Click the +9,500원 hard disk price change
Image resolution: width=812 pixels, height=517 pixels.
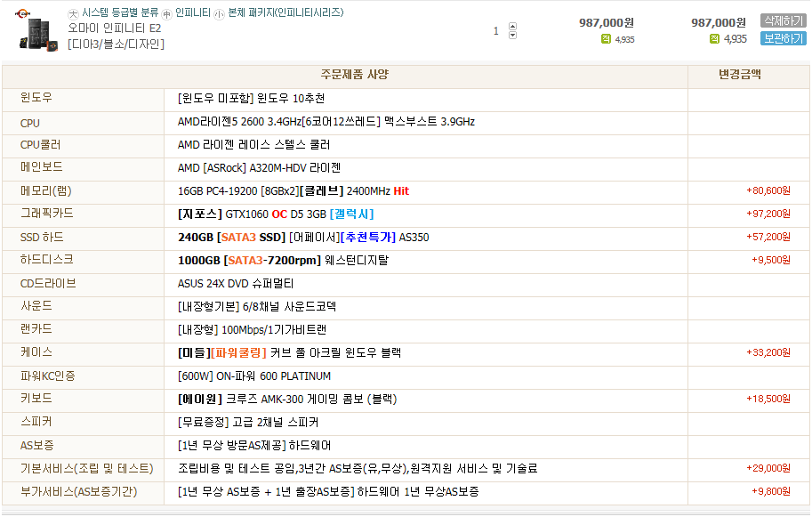tap(770, 260)
